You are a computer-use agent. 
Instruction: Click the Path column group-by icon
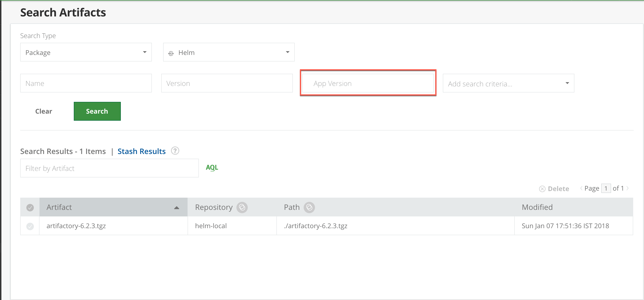[x=309, y=208]
